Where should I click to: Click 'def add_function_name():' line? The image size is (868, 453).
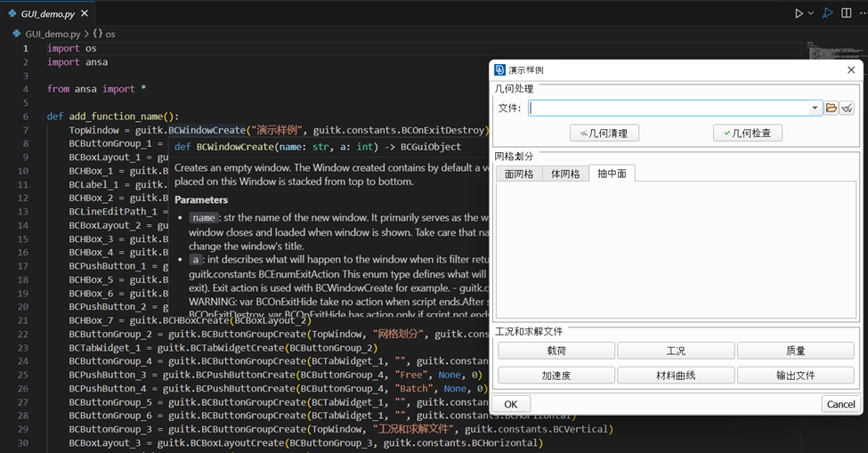click(x=113, y=117)
